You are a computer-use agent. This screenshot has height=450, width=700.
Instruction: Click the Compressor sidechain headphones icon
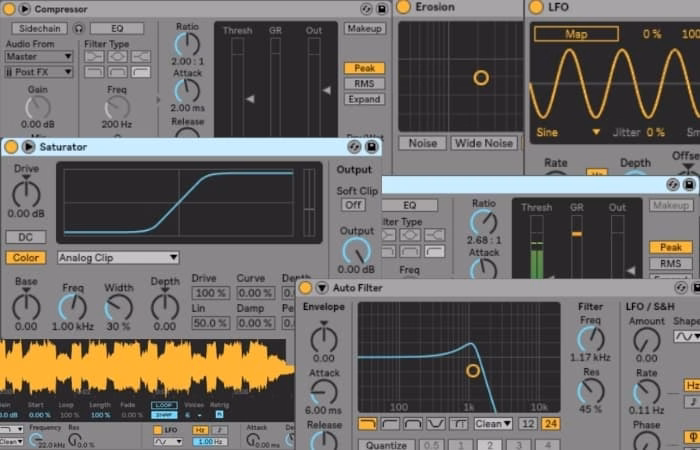(79, 29)
